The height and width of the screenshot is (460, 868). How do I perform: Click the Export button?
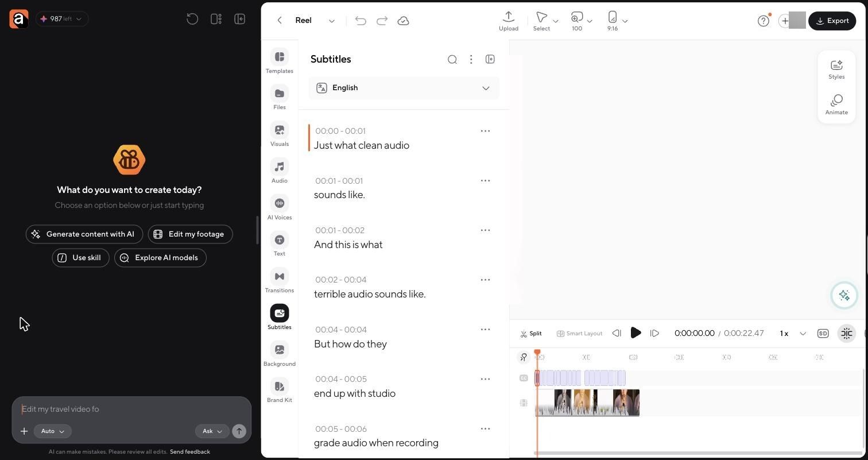pyautogui.click(x=832, y=21)
